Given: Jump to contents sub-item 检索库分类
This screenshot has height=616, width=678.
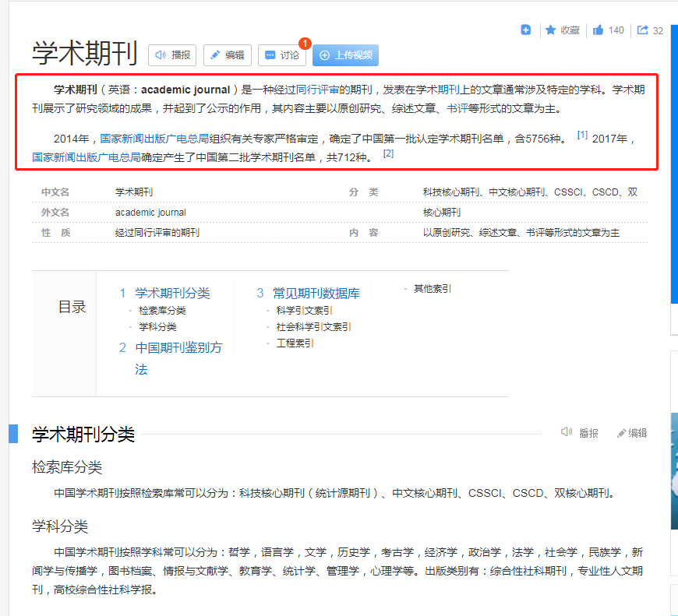Looking at the screenshot, I should point(162,311).
